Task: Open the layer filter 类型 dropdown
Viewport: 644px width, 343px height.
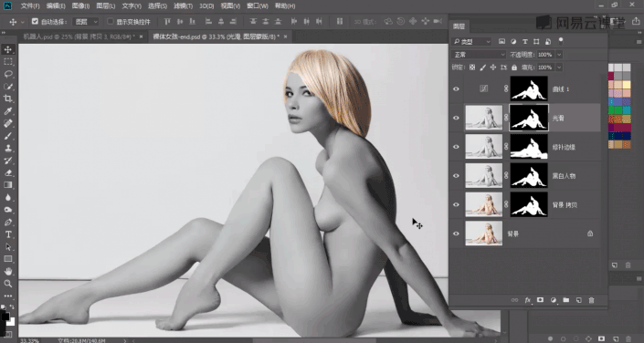Action: pyautogui.click(x=471, y=41)
